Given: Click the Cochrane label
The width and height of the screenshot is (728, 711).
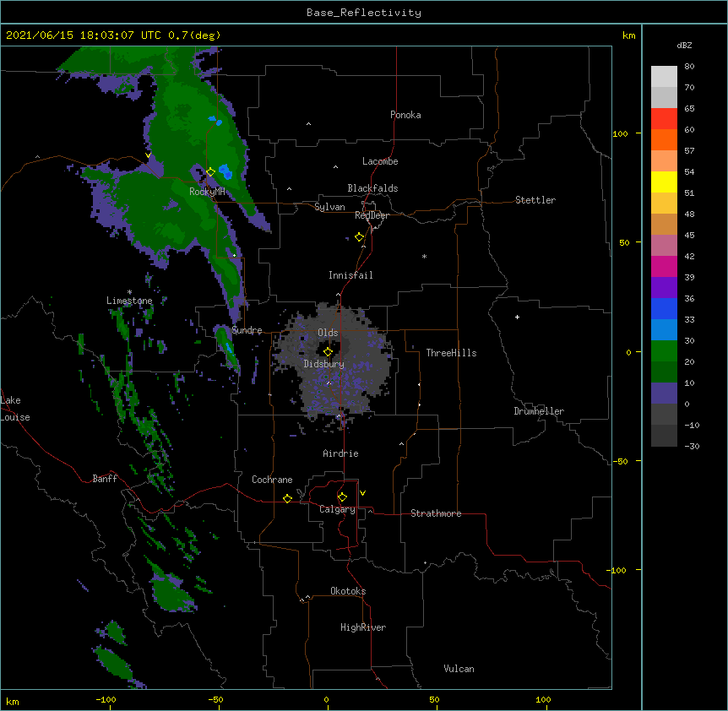Looking at the screenshot, I should (x=272, y=480).
